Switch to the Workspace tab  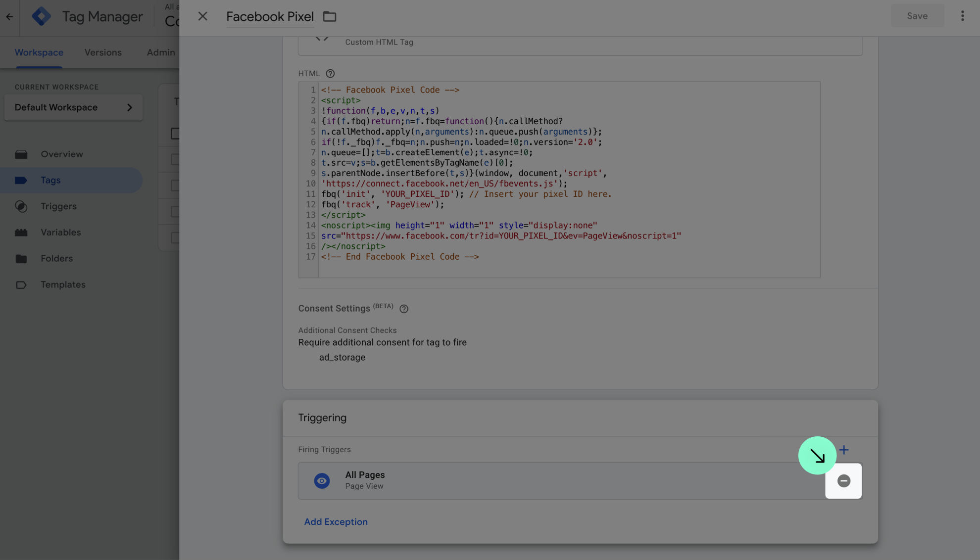pos(39,52)
